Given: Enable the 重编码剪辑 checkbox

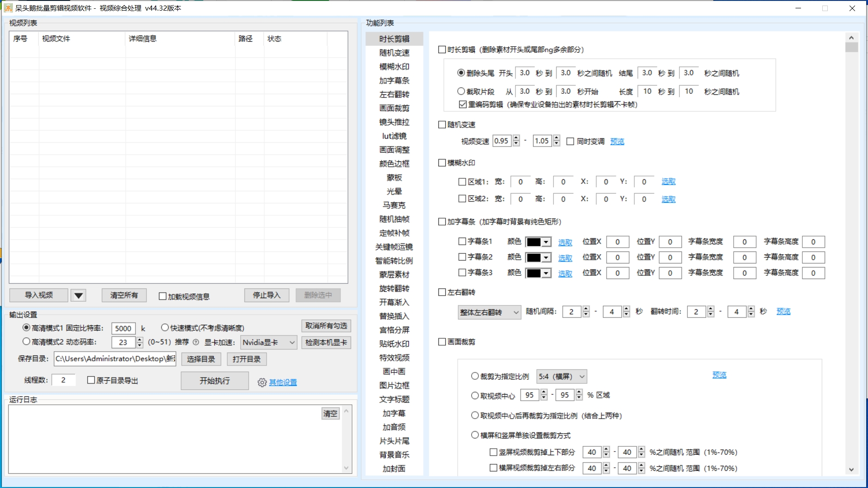Looking at the screenshot, I should pos(463,104).
